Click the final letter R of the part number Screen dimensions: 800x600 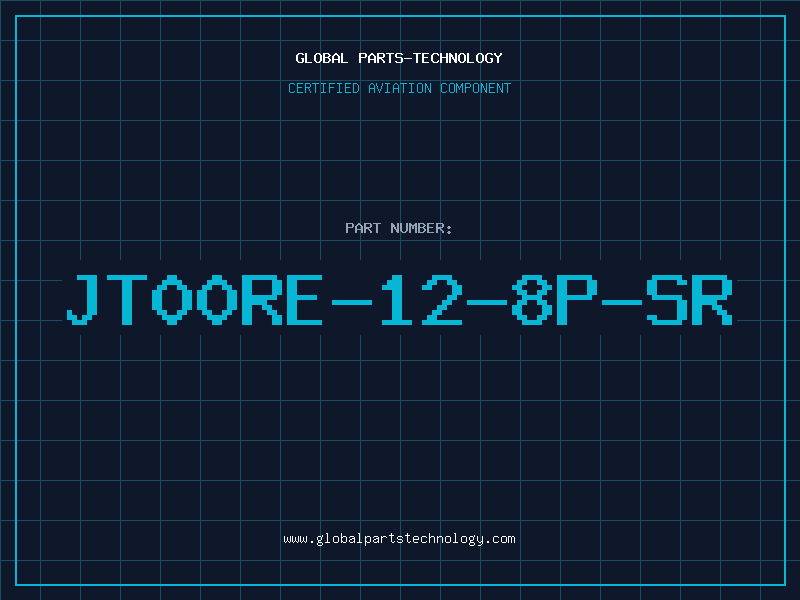coord(712,300)
